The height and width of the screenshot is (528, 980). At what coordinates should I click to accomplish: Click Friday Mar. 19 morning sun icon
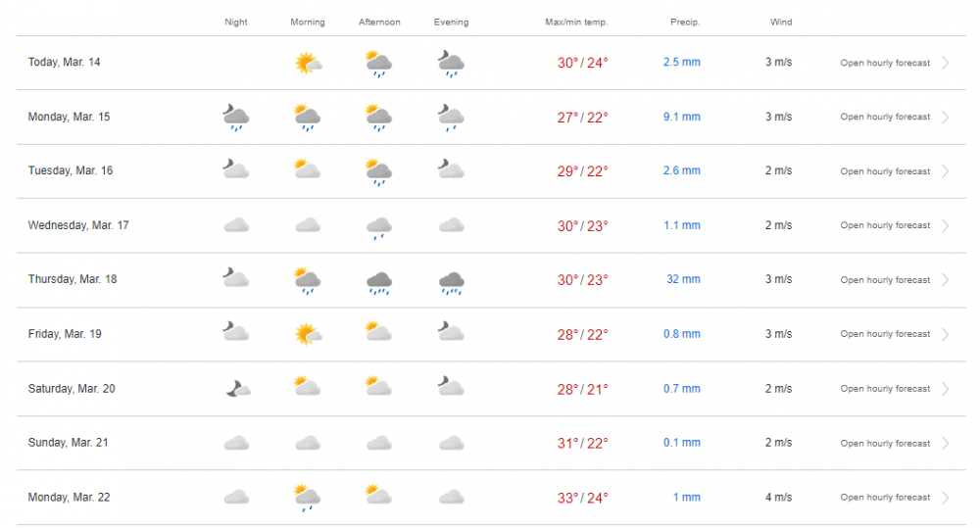(308, 334)
